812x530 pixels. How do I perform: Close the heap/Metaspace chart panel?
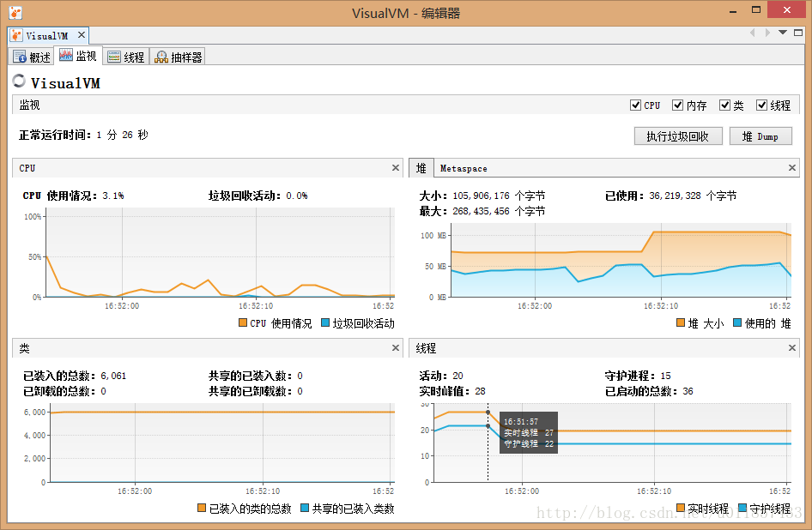pos(791,168)
